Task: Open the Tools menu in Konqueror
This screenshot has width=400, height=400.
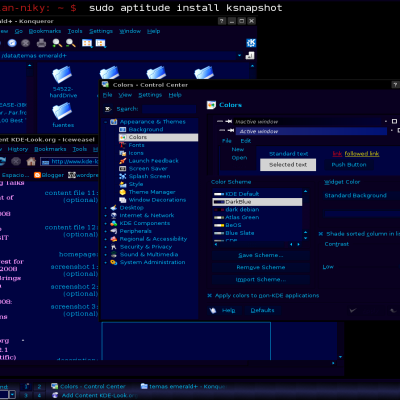Action: 75,31
